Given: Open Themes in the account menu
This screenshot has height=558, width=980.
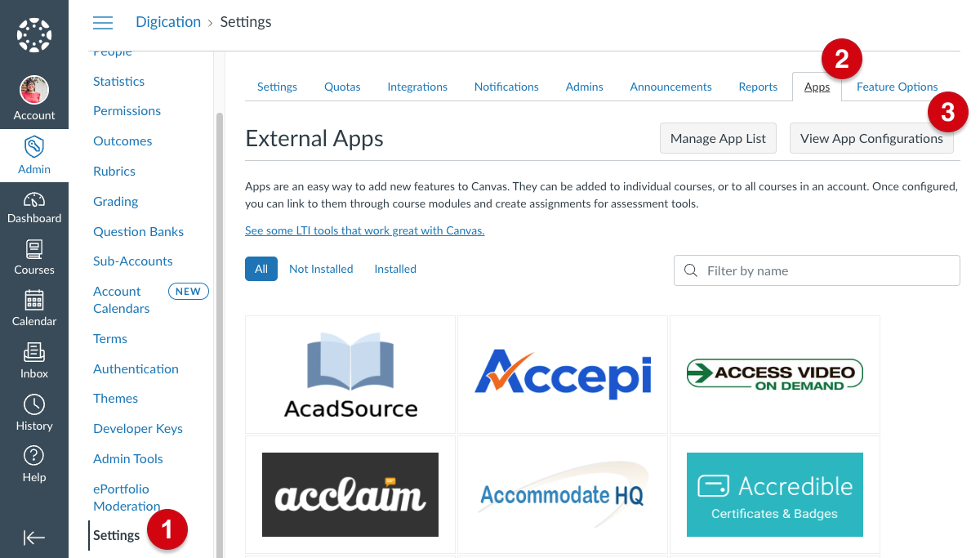Looking at the screenshot, I should tap(116, 398).
